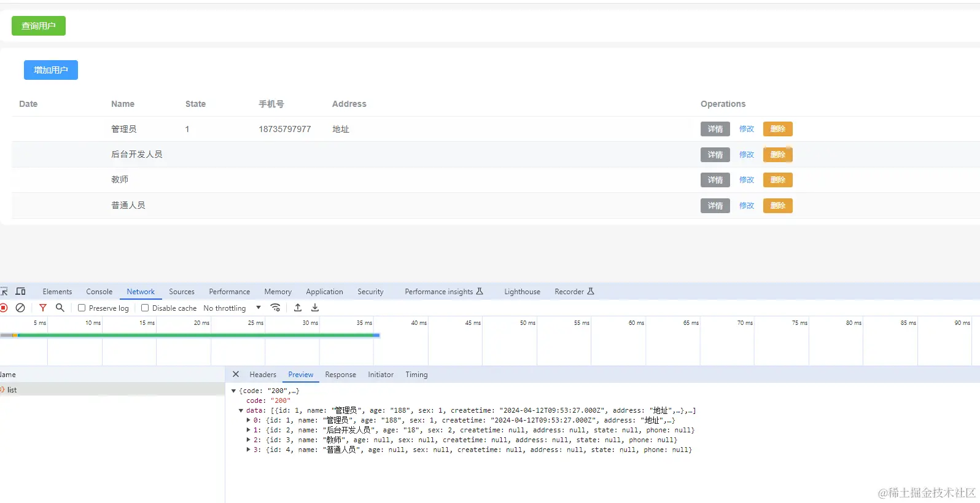Select the phone number 18735797977 cell
The image size is (980, 503).
click(x=285, y=129)
